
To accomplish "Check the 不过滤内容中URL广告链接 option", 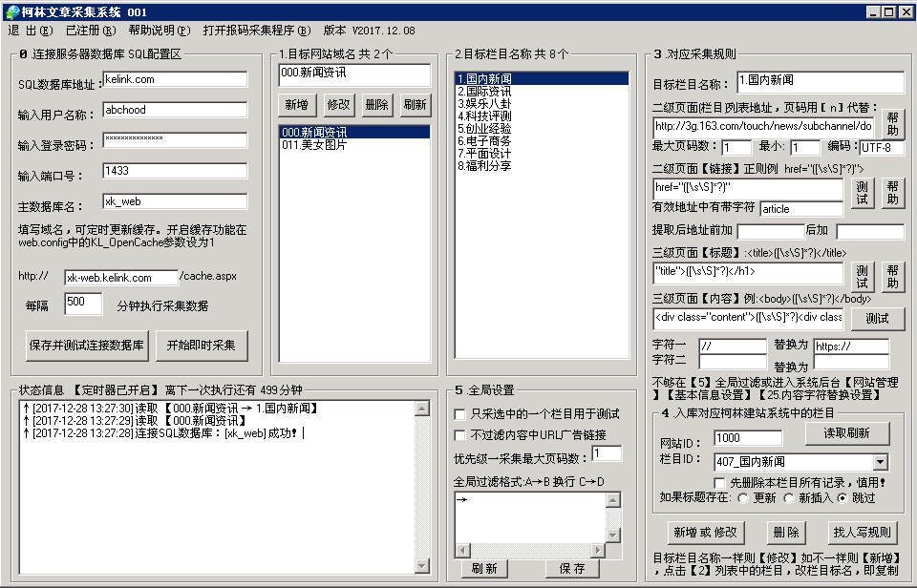I will click(457, 437).
